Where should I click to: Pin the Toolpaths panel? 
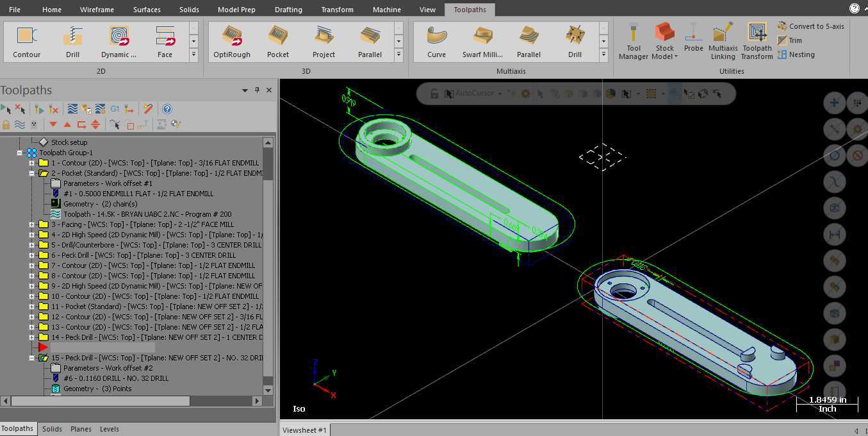[257, 90]
